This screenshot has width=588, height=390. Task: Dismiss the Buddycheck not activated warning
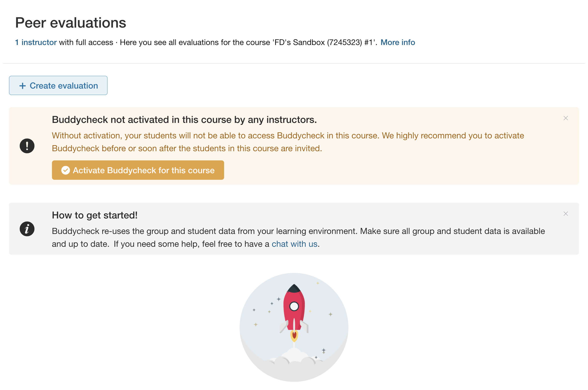(566, 118)
